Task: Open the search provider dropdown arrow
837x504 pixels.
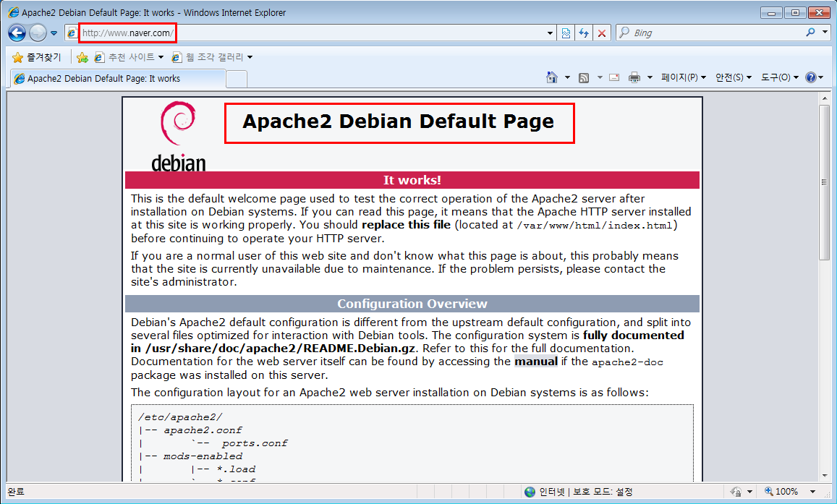Action: 825,33
